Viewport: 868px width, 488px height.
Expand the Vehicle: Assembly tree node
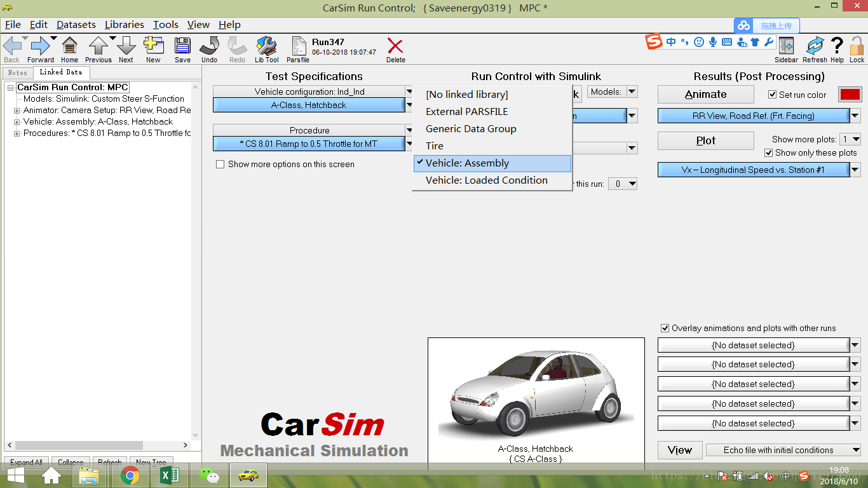coord(17,122)
